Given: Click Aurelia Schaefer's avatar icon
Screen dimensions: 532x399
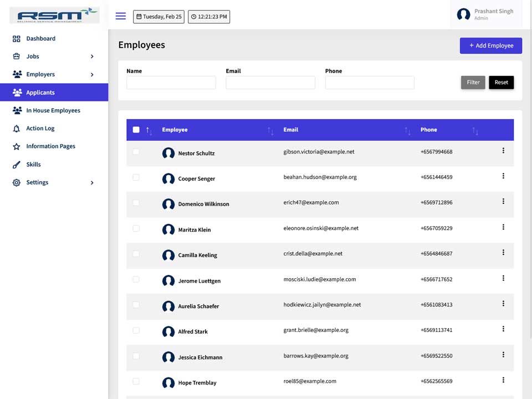Looking at the screenshot, I should [168, 306].
